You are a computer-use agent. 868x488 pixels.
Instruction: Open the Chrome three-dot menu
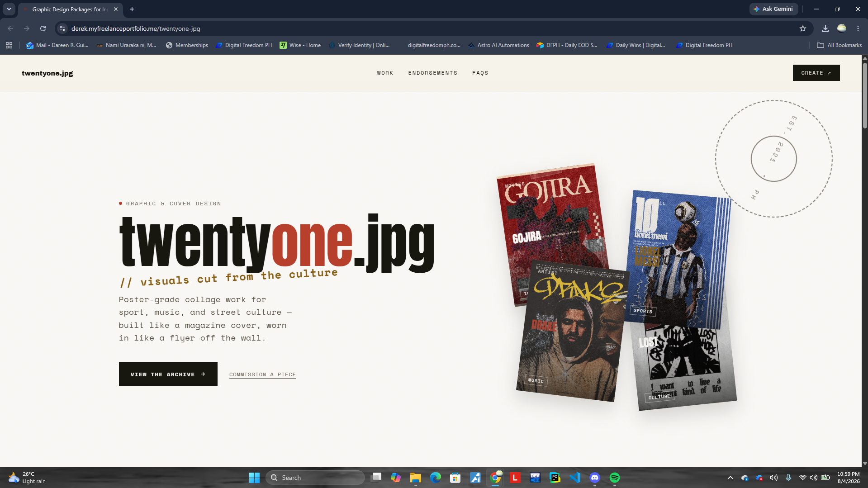(x=858, y=28)
